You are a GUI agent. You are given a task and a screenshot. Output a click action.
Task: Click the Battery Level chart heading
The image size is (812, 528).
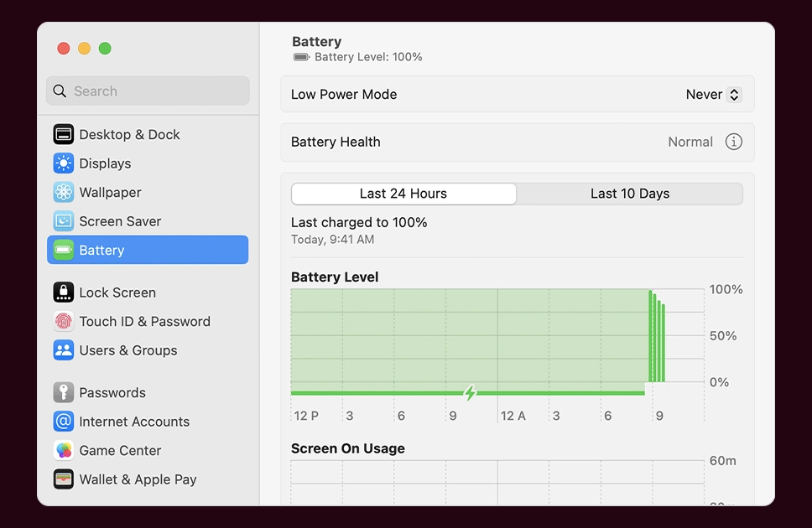click(x=335, y=277)
